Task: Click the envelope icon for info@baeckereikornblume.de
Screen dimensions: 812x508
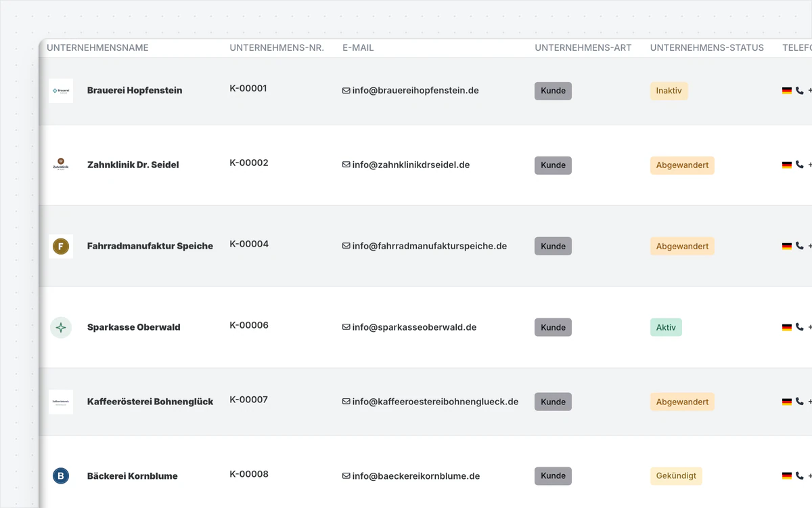Action: tap(346, 476)
